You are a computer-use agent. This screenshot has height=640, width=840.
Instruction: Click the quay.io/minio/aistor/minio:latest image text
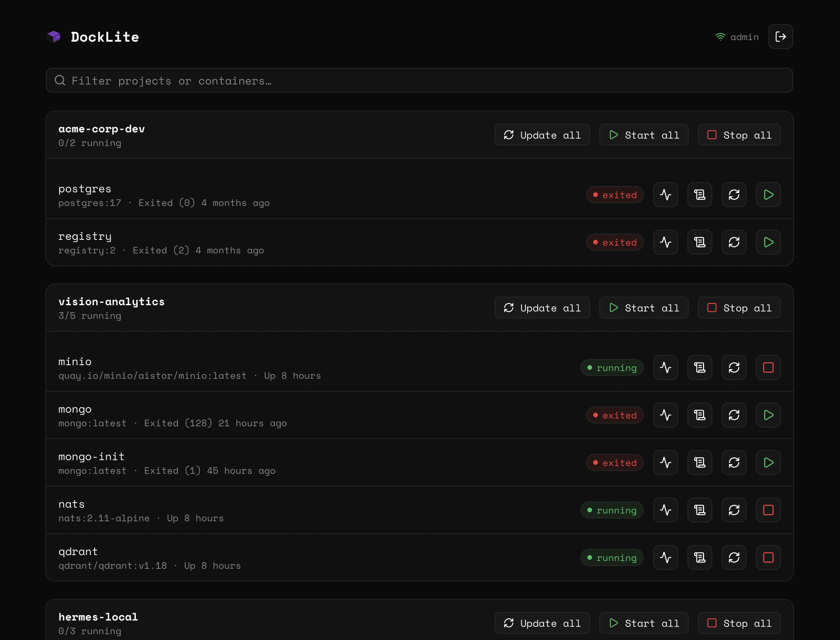coord(152,376)
